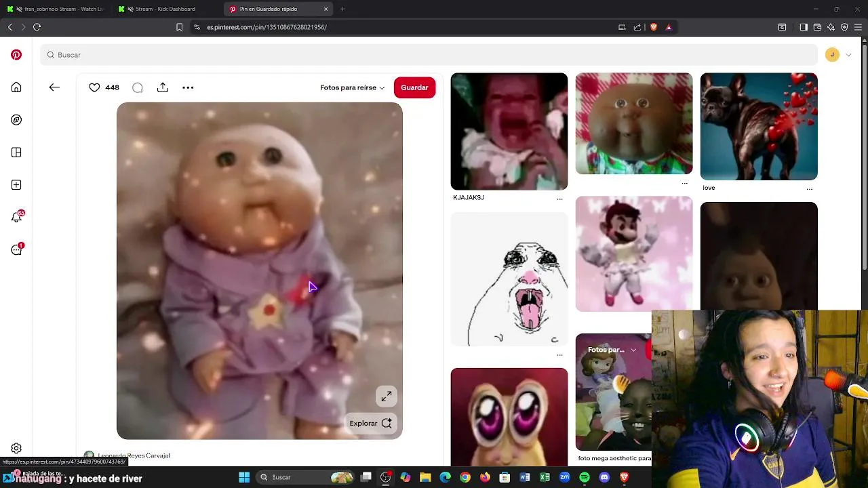The image size is (868, 488).
Task: Open the Windows Start menu
Action: pos(244,477)
